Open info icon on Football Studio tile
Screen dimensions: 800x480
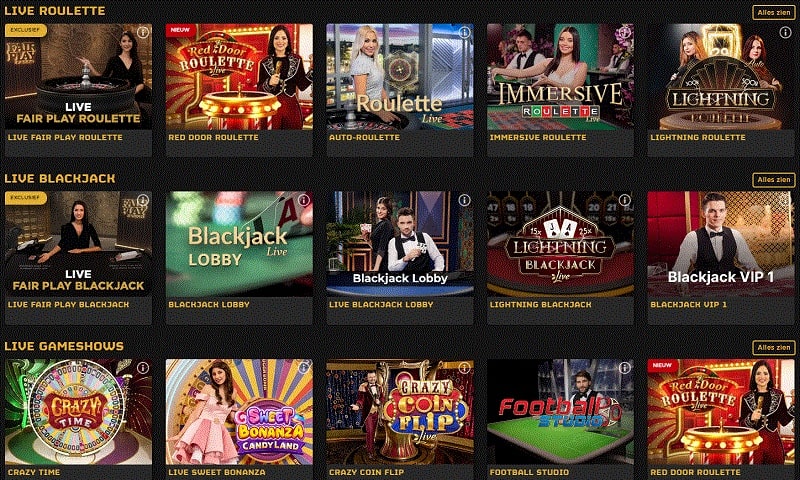coord(624,367)
